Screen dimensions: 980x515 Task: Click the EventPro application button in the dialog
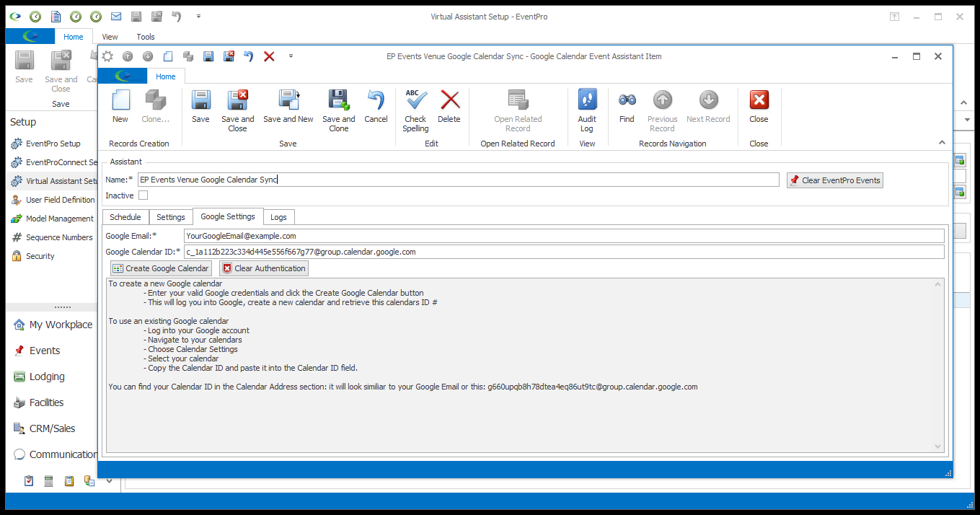123,76
